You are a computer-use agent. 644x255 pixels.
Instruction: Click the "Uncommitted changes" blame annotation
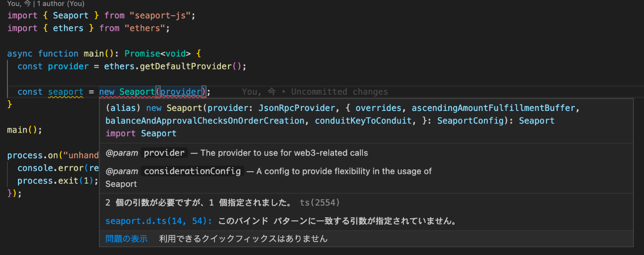(x=339, y=92)
